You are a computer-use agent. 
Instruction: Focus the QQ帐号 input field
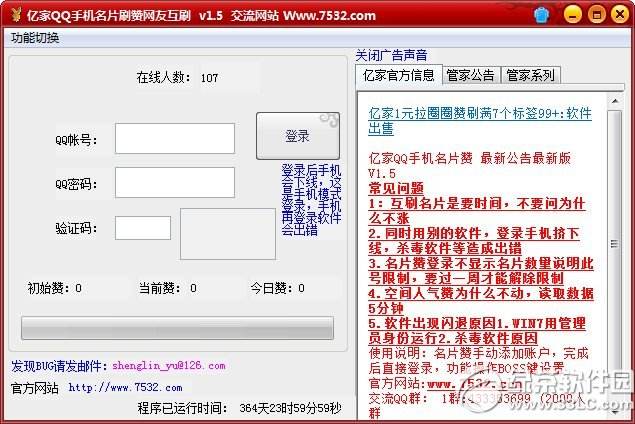pos(174,139)
